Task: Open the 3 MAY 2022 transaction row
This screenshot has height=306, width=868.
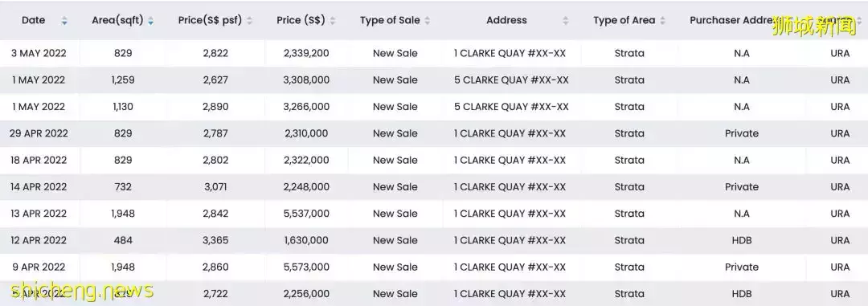Action: click(434, 53)
